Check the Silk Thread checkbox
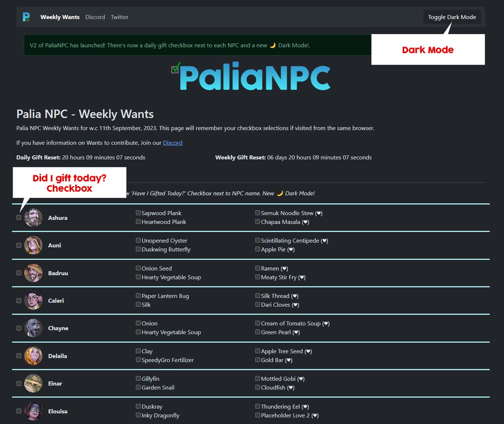The width and height of the screenshot is (504, 424). point(257,296)
